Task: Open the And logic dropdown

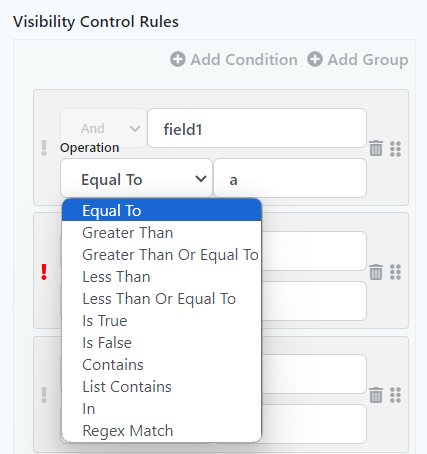Action: (x=103, y=128)
